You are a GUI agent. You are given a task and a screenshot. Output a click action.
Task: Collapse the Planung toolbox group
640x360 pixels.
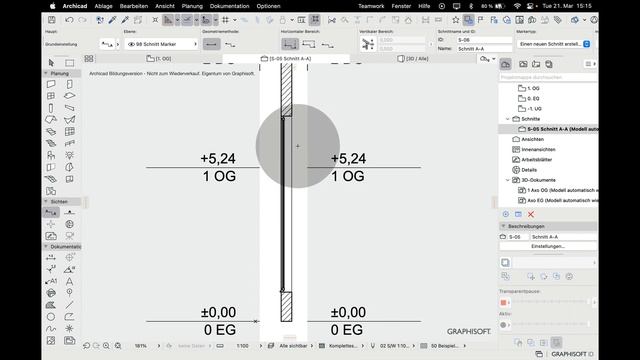(46, 73)
